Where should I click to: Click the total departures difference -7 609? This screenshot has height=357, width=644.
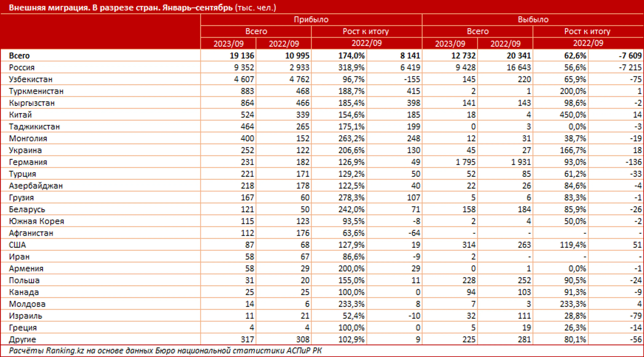630,56
